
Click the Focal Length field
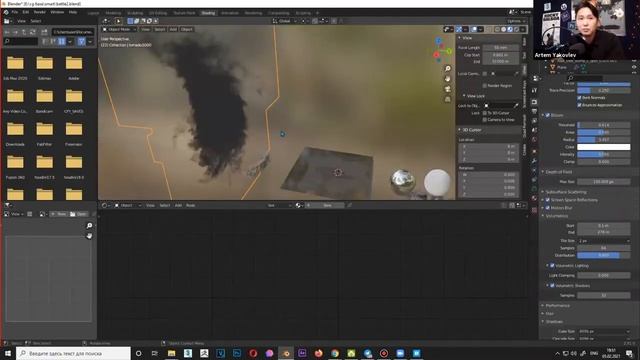click(500, 48)
